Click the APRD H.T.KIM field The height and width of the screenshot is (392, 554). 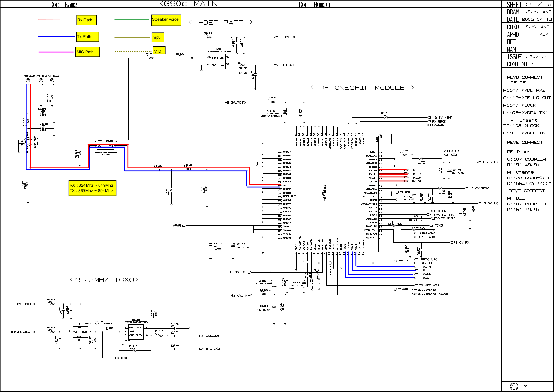coord(527,34)
